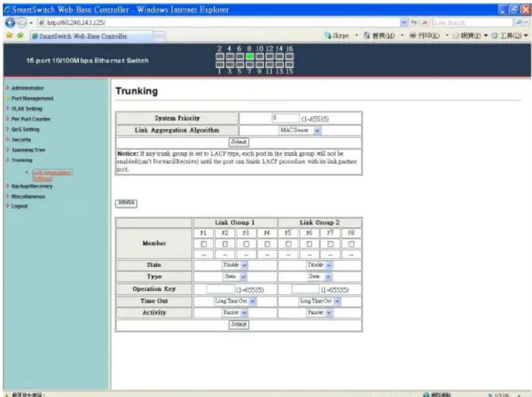
Task: Open VLAN Setting in the sidebar
Action: [x=27, y=109]
